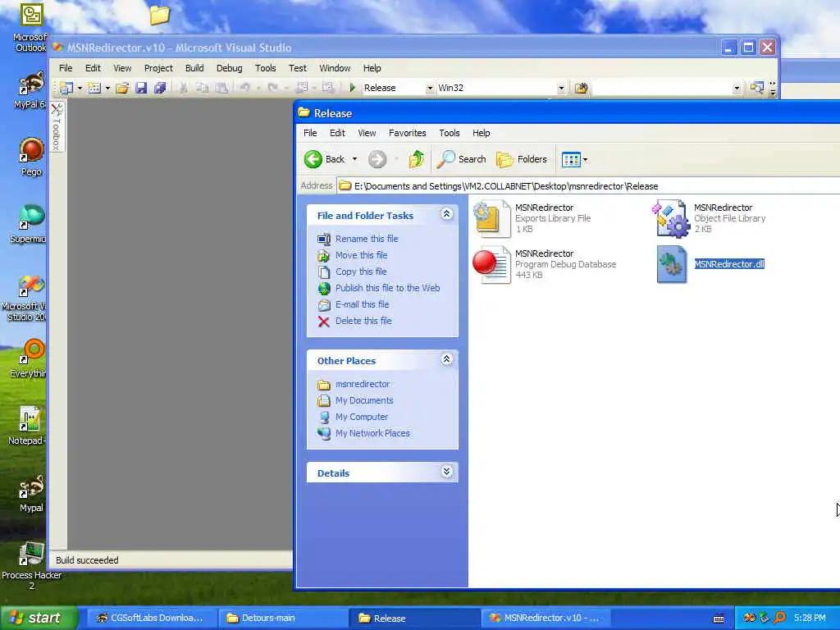840x630 pixels.
Task: Click Windows Start button
Action: coord(39,618)
